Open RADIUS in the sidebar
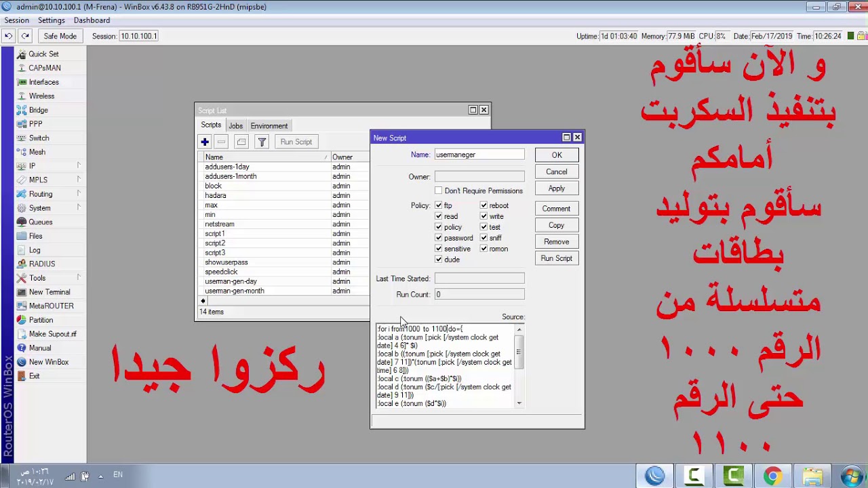The height and width of the screenshot is (488, 868). pos(42,264)
